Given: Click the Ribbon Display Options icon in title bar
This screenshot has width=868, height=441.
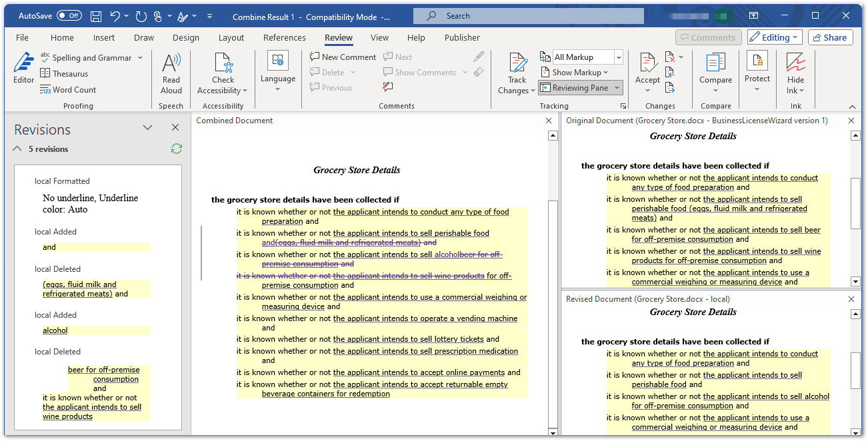Looking at the screenshot, I should click(753, 15).
